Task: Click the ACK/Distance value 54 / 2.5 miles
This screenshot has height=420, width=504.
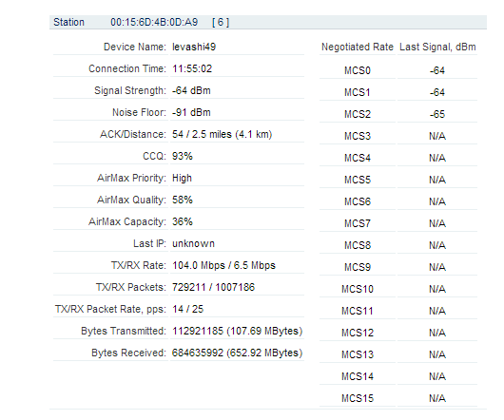Action: 223,134
